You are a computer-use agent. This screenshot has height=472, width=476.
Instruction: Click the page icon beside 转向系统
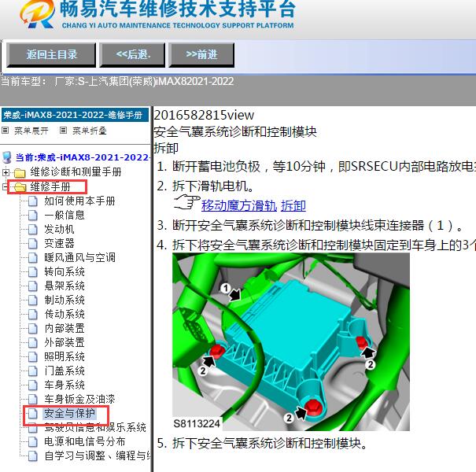33,271
